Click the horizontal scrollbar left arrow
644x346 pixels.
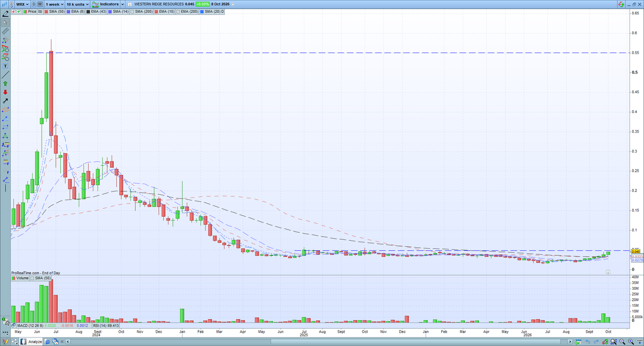coord(68,342)
